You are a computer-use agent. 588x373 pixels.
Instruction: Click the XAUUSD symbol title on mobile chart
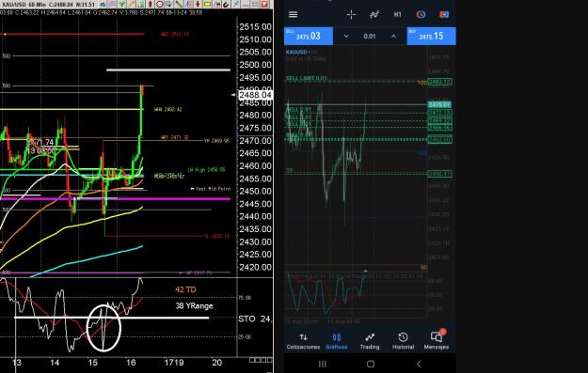[297, 52]
